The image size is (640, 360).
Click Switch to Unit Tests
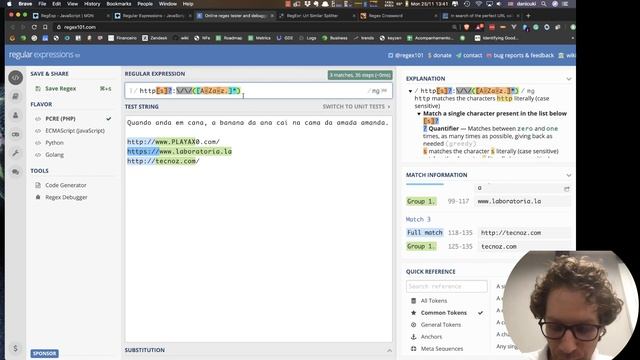coord(356,107)
